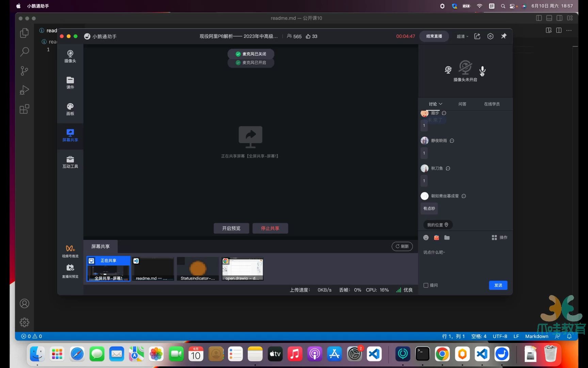The width and height of the screenshot is (588, 368).
Task: Open VS Code editor more actions ellipsis
Action: click(569, 30)
